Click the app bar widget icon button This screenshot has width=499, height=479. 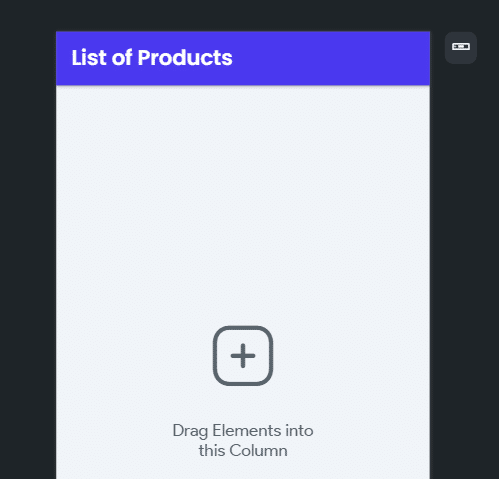461,48
